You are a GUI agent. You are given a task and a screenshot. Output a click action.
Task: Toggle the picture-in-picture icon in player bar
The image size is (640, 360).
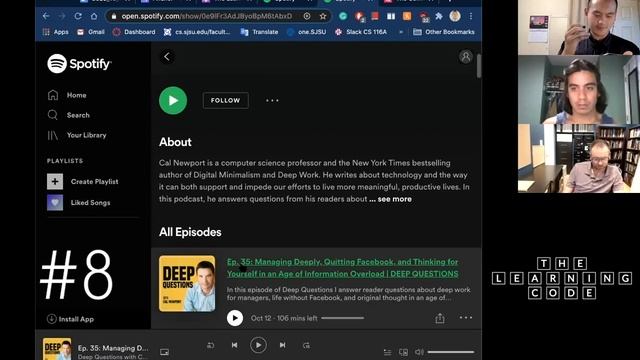pyautogui.click(x=164, y=352)
